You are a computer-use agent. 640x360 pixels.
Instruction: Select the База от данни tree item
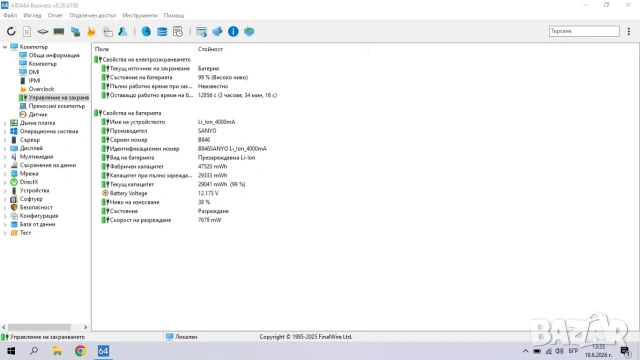click(x=37, y=224)
